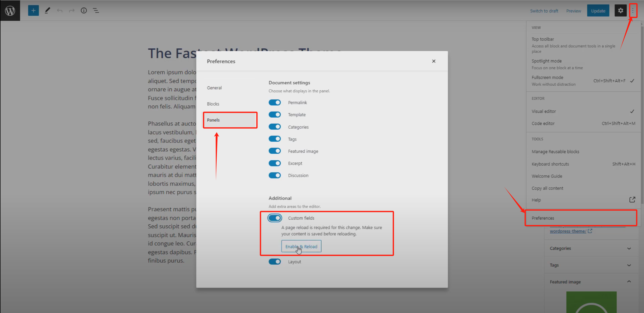Click the Enable & Reload button

(301, 246)
